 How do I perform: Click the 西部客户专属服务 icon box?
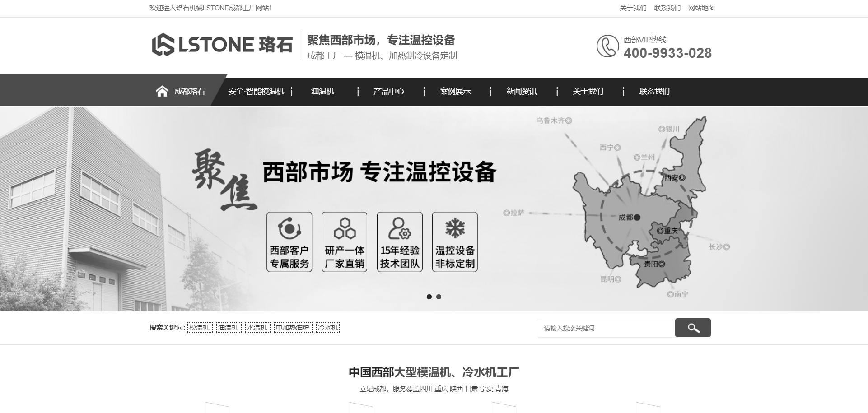pyautogui.click(x=289, y=242)
